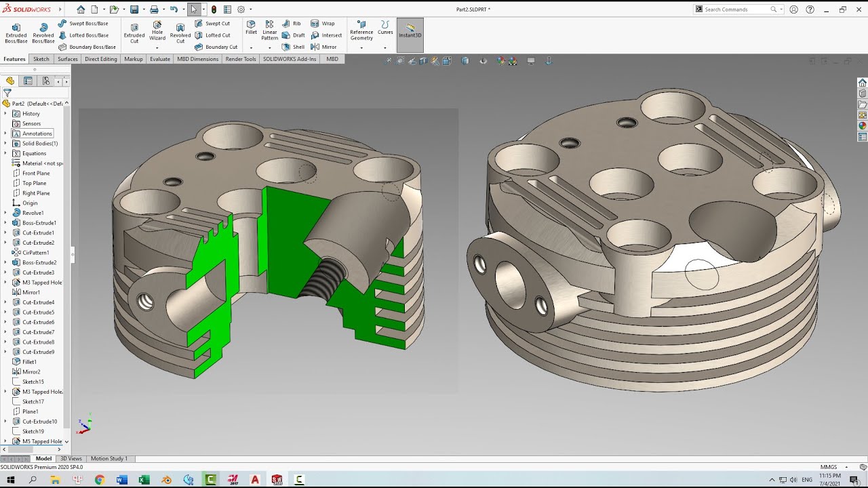
Task: Click the Shell feature tool
Action: [x=294, y=47]
